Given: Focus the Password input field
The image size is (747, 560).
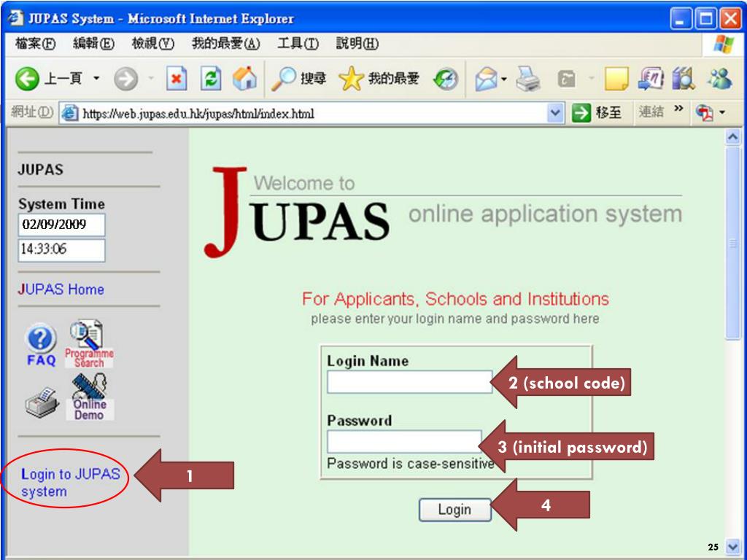Looking at the screenshot, I should click(x=404, y=441).
